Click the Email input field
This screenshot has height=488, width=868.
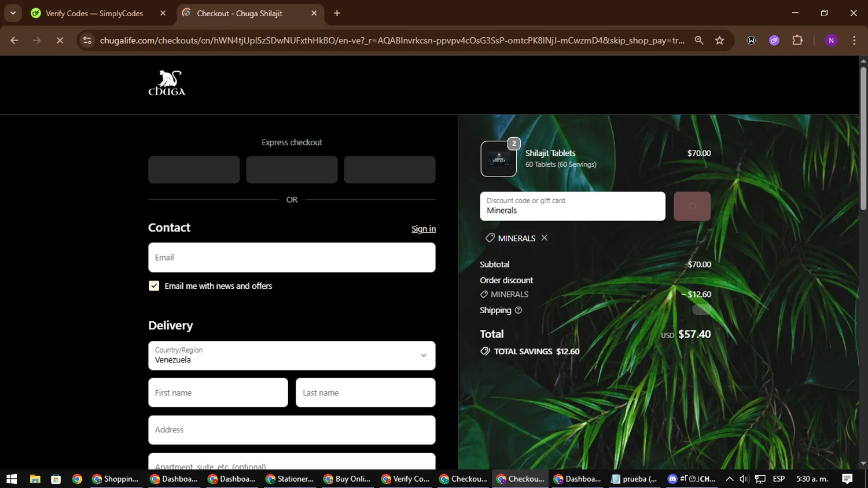(x=292, y=258)
